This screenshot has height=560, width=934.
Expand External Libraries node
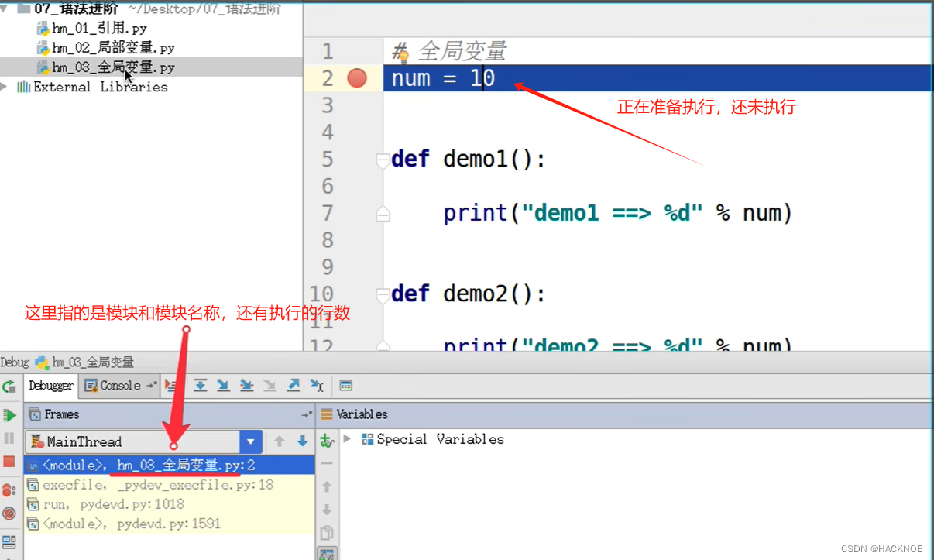coord(5,86)
